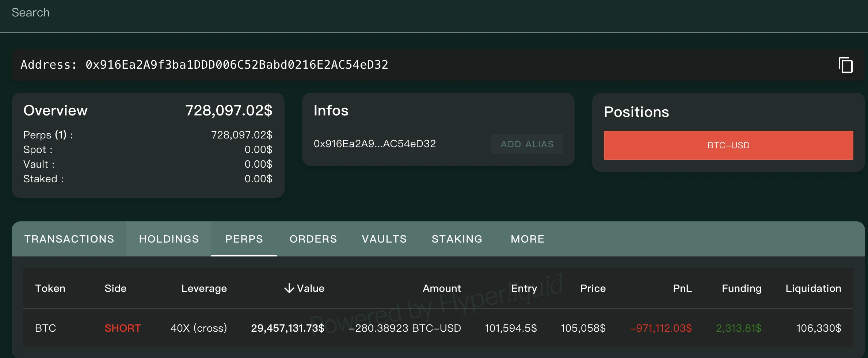Image resolution: width=868 pixels, height=358 pixels.
Task: Click the shortened address 0x916Ea2A9...AC54eD32
Action: tap(374, 144)
